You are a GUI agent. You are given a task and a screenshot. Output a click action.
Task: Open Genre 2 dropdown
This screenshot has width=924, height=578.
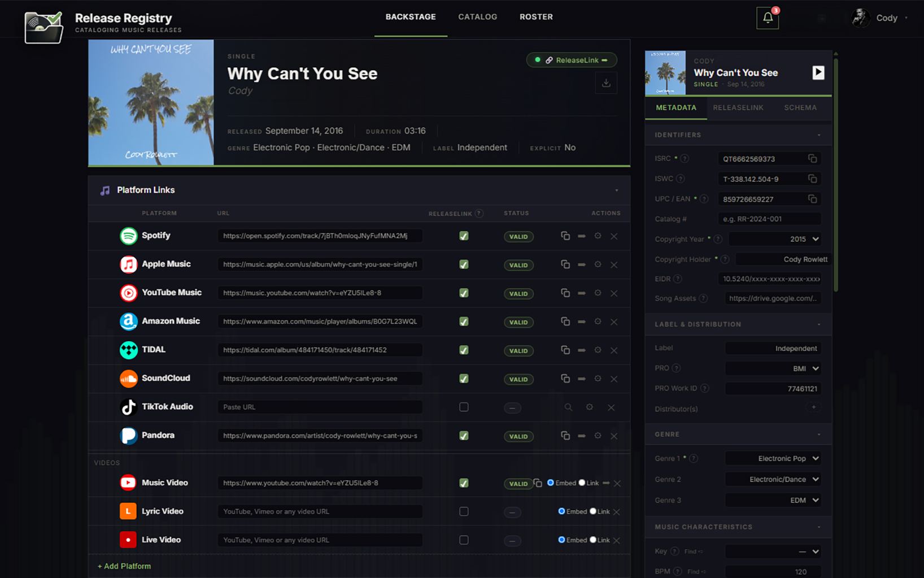(773, 479)
